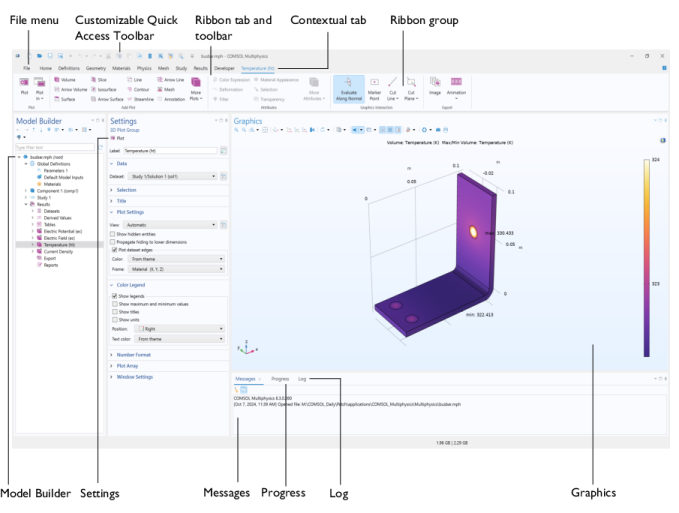
Task: Add a Contour plot
Action: click(139, 89)
